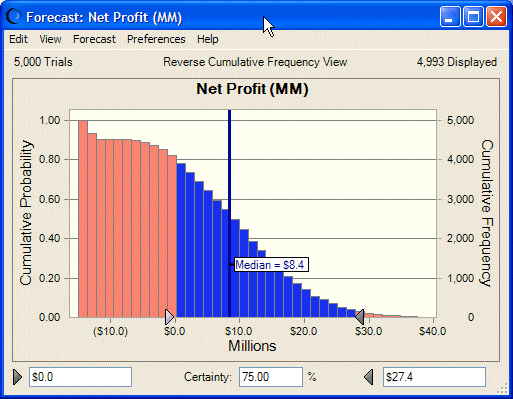Click the dark blue median line

tap(230, 213)
